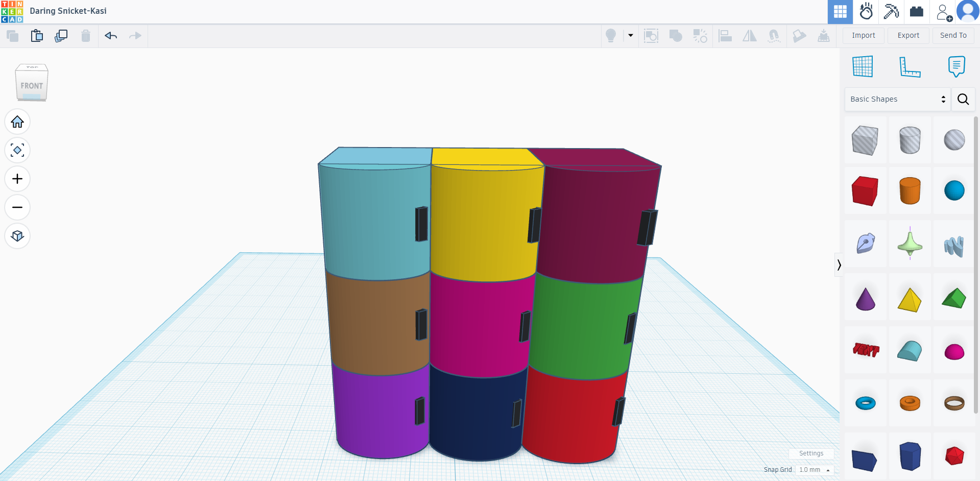The height and width of the screenshot is (481, 980).
Task: Click the Copy icon in toolbar
Action: coord(12,36)
